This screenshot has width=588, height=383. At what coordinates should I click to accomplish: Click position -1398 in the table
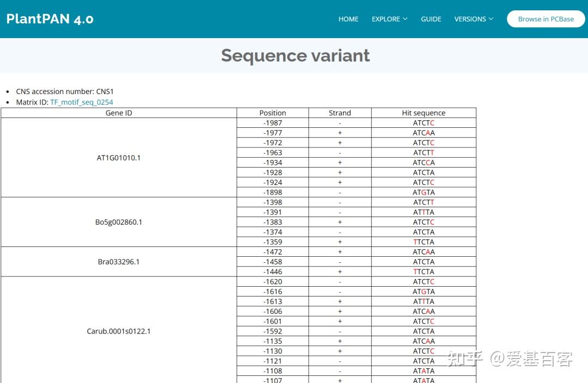[x=273, y=202]
